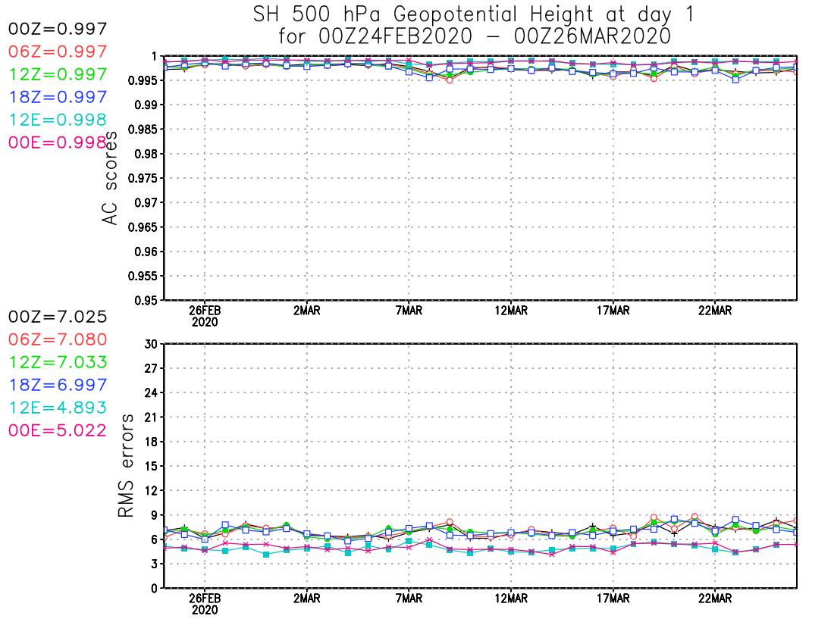Click the 3 tick on RMS axis
The height and width of the screenshot is (644, 834).
pos(154,564)
